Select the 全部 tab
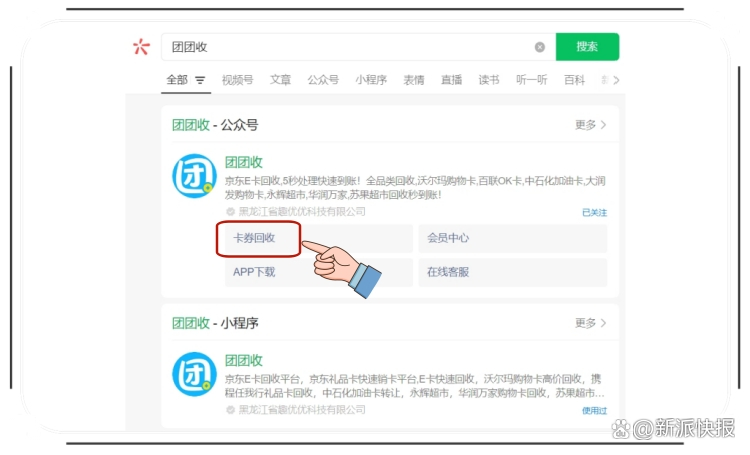750x455 pixels. [x=176, y=80]
